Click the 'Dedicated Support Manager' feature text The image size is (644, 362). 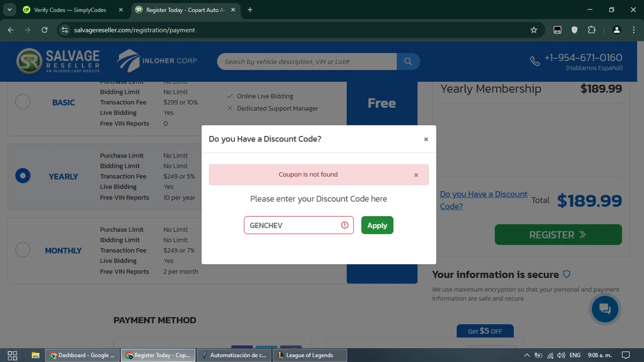pyautogui.click(x=277, y=108)
